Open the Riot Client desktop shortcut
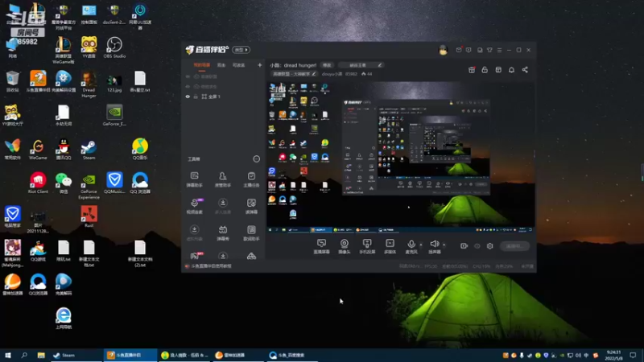Viewport: 644px width, 362px height. (x=38, y=183)
